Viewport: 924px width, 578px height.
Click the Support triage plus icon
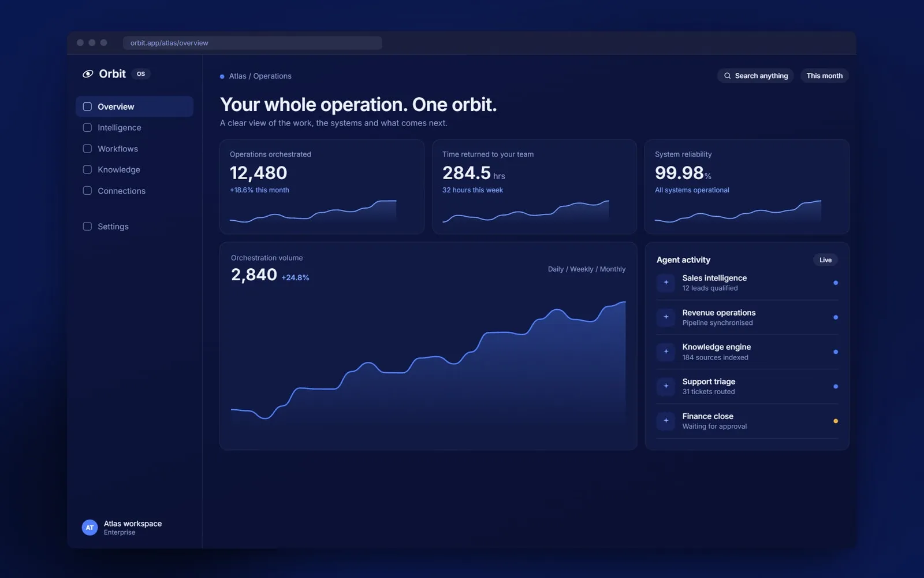(x=666, y=386)
